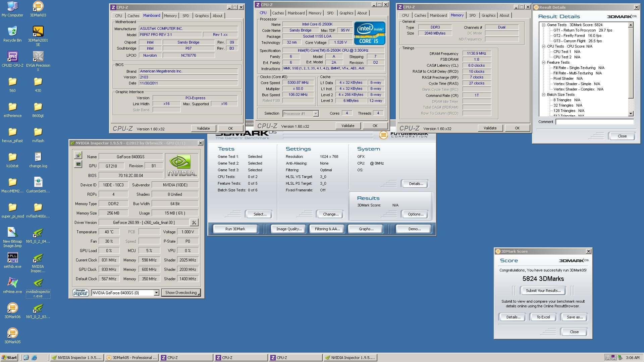Launch wPrime.exe desktop icon

[x=12, y=286]
